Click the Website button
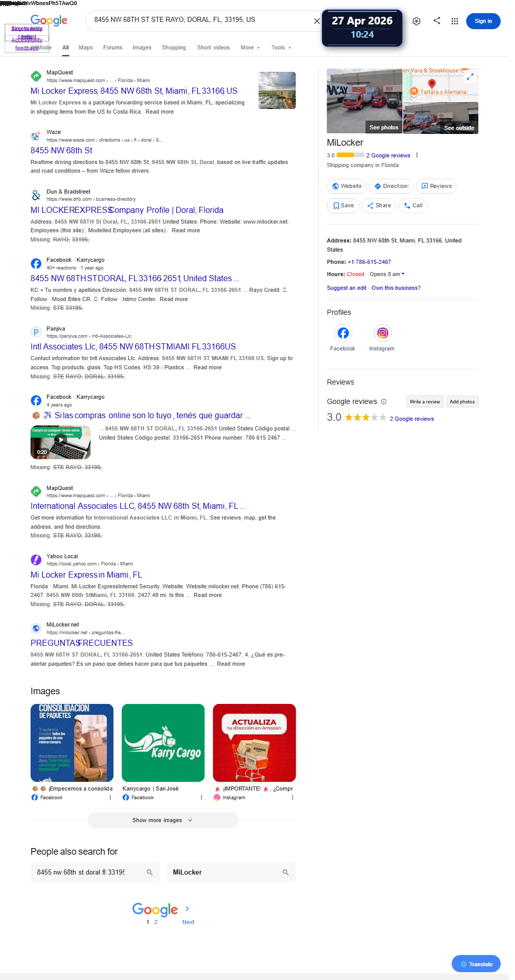 click(346, 186)
